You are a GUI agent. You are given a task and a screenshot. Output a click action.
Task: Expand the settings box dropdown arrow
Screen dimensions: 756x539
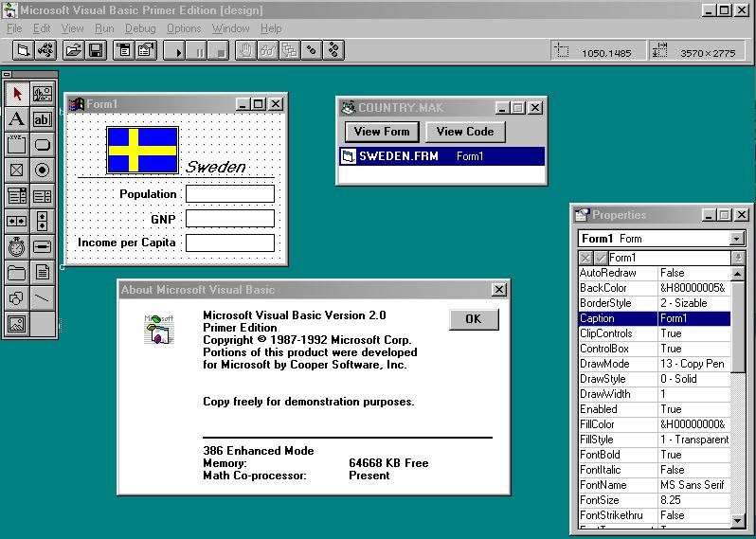[738, 258]
